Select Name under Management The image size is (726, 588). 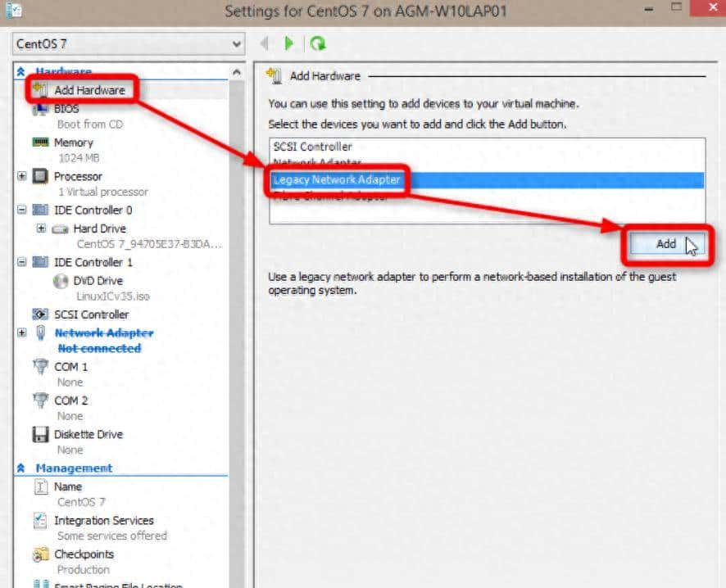click(x=68, y=486)
